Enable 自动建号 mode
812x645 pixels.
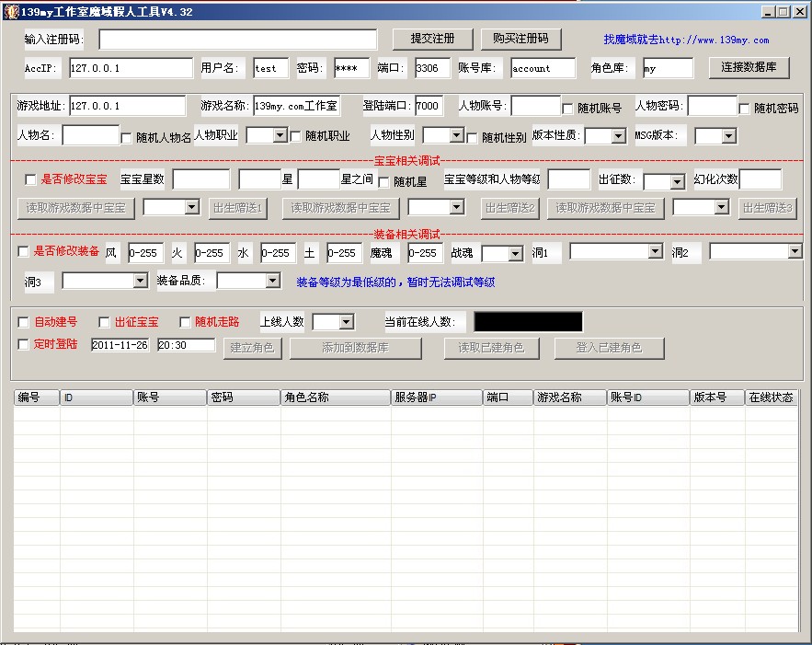(25, 321)
